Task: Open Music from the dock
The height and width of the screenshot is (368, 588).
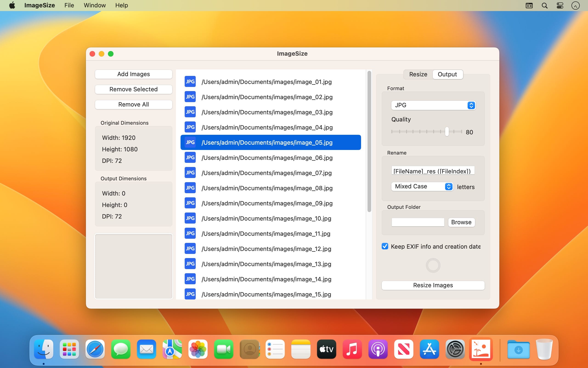Action: 352,349
